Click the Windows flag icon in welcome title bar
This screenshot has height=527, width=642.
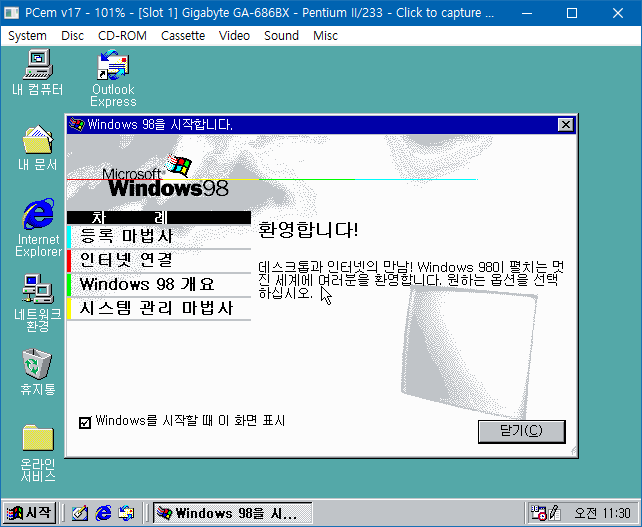[76, 124]
